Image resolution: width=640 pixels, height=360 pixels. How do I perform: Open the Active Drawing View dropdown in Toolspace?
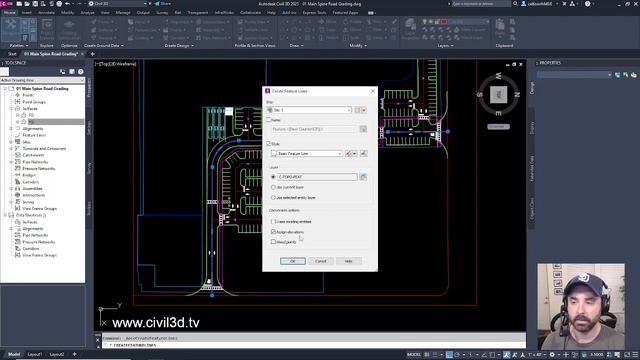(42, 80)
